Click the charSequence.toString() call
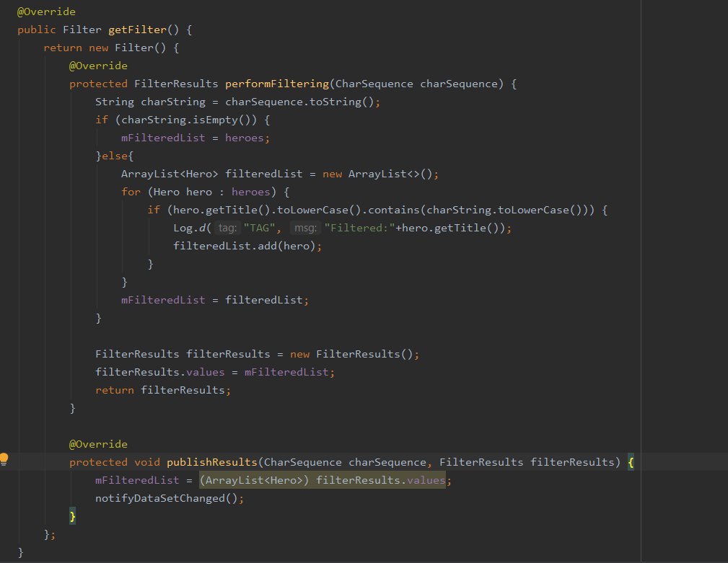Viewport: 728px width, 563px height. pyautogui.click(x=300, y=102)
